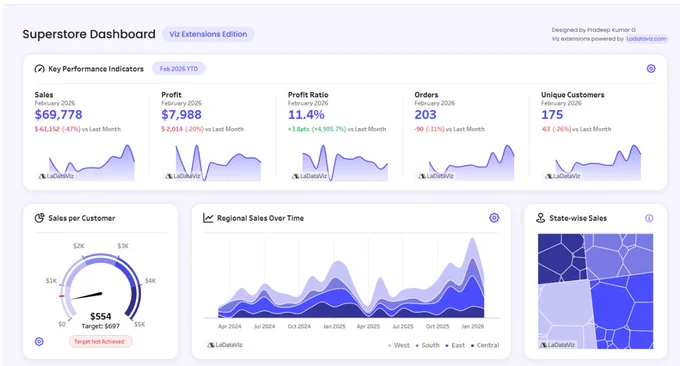680x366 pixels.
Task: Click the $554 gauge value
Action: tap(101, 316)
